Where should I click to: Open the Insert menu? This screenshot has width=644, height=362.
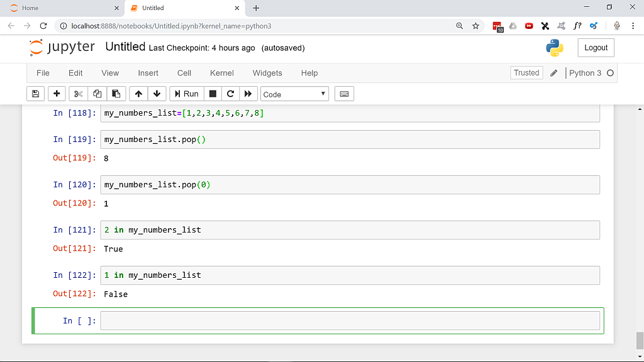(x=148, y=73)
